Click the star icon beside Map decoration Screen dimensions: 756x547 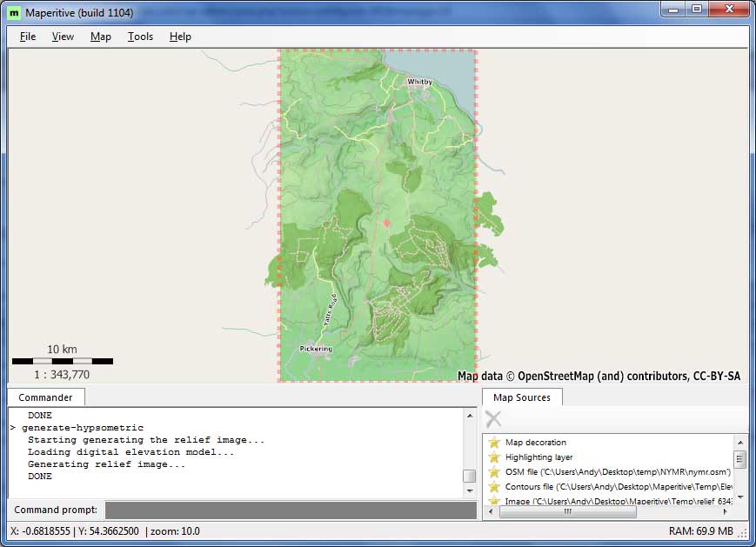coord(494,443)
